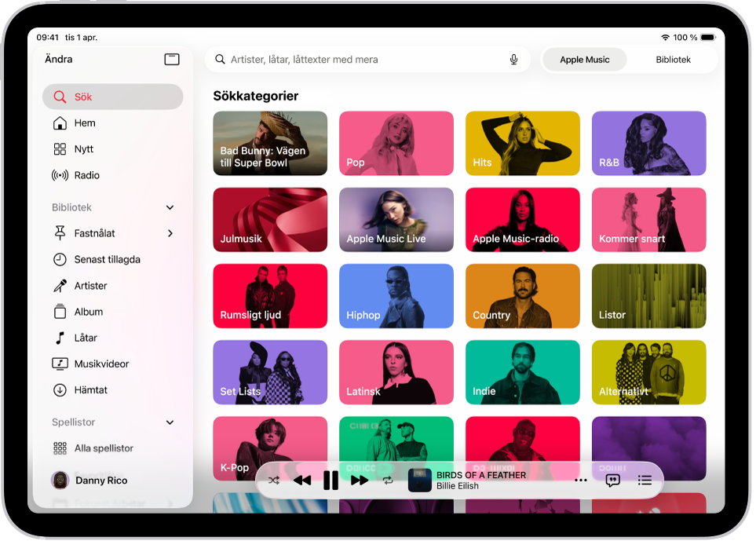
Task: Click the Alla spellistor grid icon
Action: point(60,448)
